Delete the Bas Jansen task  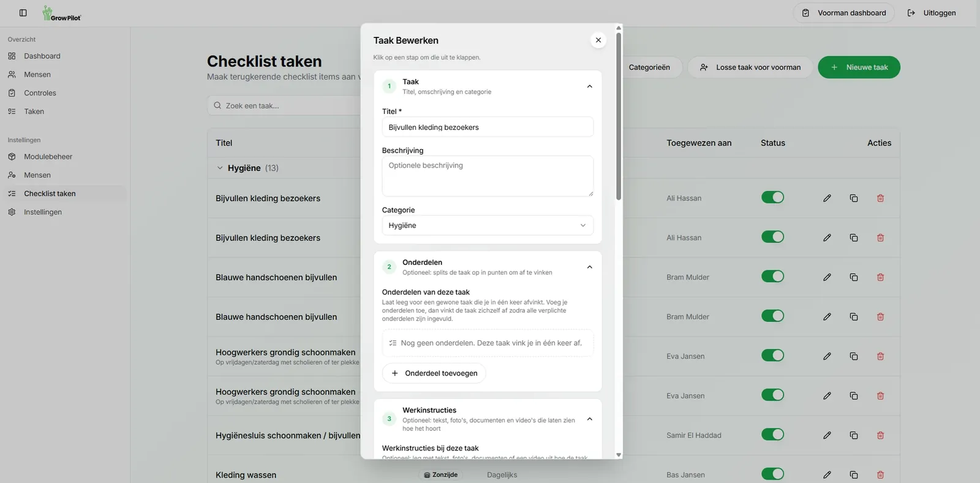tap(880, 474)
